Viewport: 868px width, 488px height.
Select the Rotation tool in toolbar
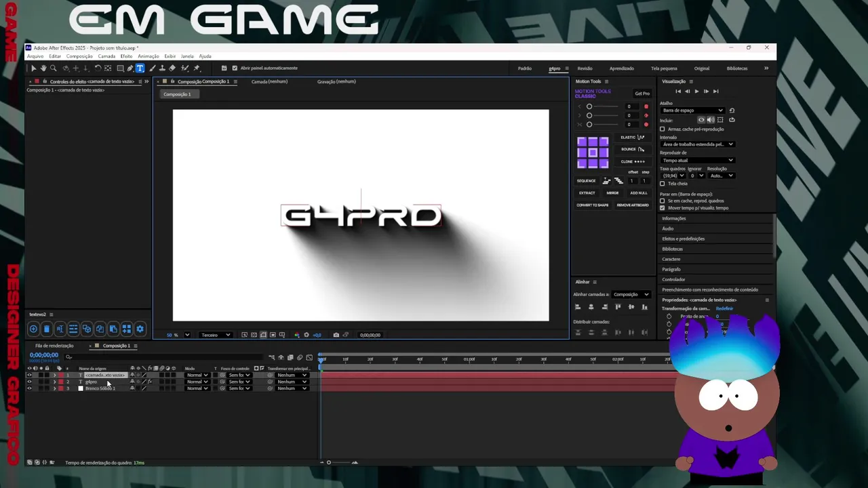point(98,68)
